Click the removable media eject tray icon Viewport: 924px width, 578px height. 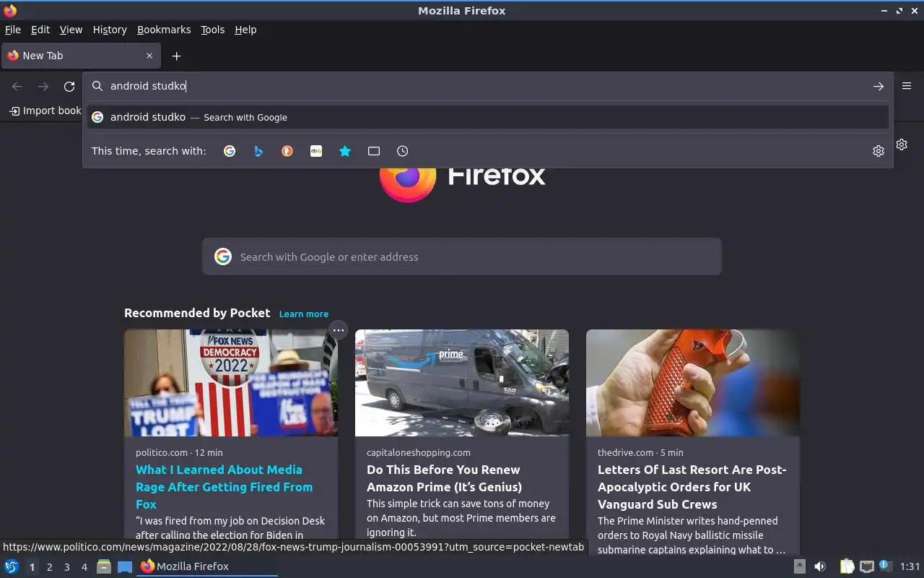[x=799, y=566]
